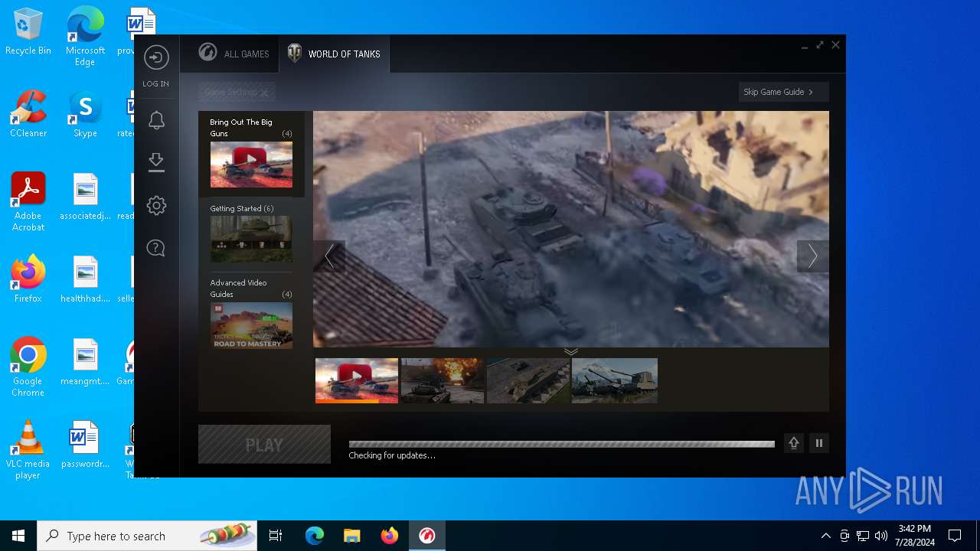This screenshot has height=551, width=980.
Task: Click Wargaming Game Center taskbar icon
Action: (426, 536)
